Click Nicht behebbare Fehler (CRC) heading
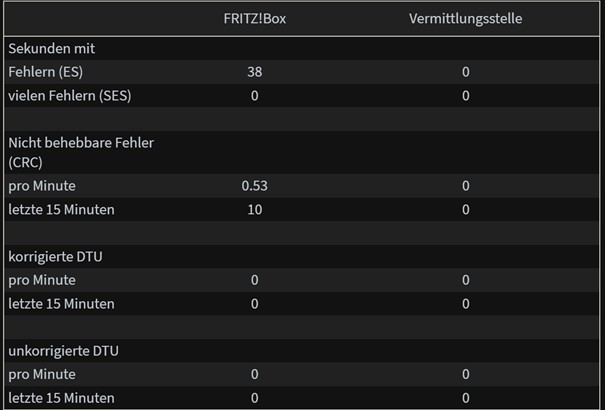Image resolution: width=605 pixels, height=410 pixels. click(81, 152)
